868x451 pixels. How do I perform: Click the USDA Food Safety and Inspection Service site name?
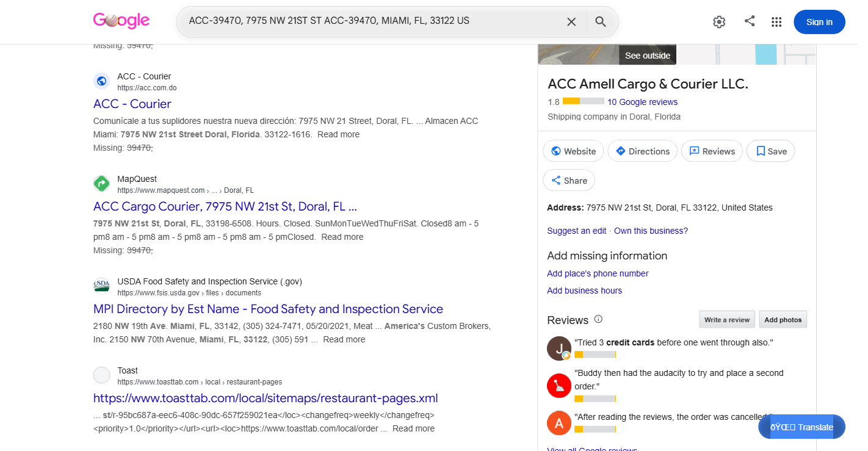210,281
